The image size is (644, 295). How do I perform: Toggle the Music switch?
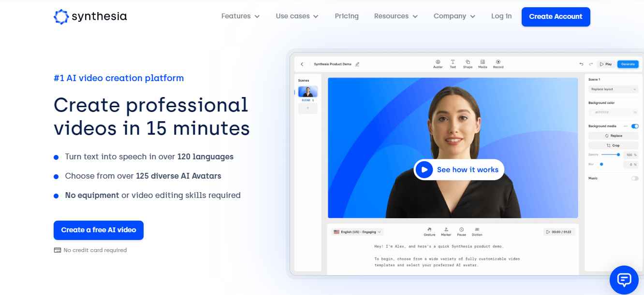click(635, 178)
